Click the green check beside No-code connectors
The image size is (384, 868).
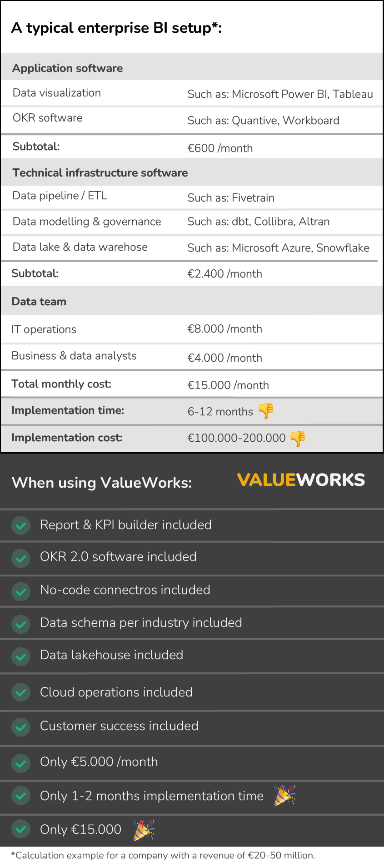click(21, 591)
